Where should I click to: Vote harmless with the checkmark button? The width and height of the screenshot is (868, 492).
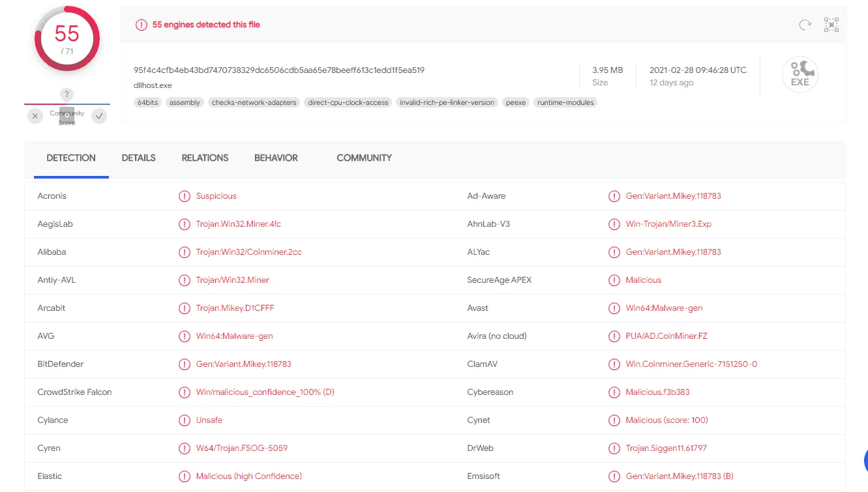[99, 116]
